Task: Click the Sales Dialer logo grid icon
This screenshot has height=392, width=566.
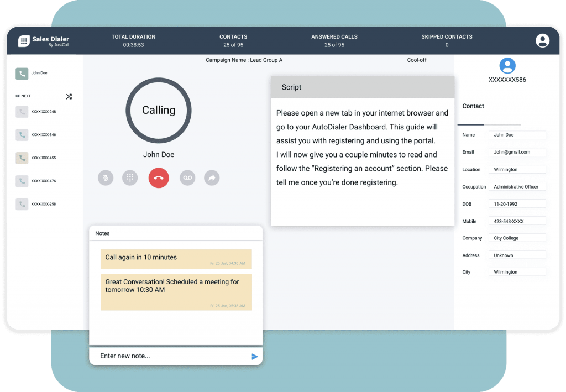Action: pyautogui.click(x=24, y=41)
